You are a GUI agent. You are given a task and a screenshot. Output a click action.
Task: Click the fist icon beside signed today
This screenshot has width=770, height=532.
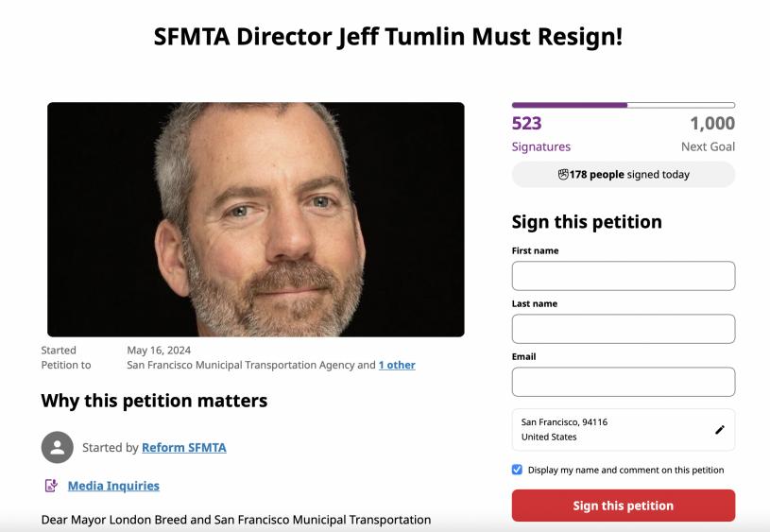[563, 174]
